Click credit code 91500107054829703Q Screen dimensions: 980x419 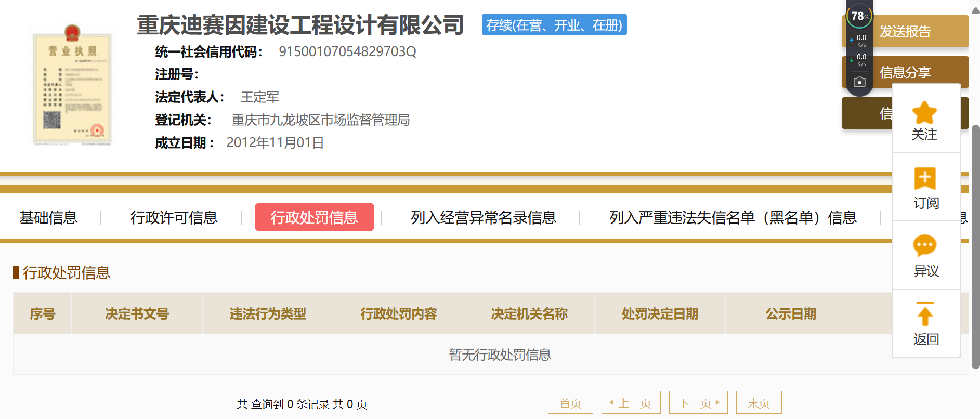click(x=347, y=51)
